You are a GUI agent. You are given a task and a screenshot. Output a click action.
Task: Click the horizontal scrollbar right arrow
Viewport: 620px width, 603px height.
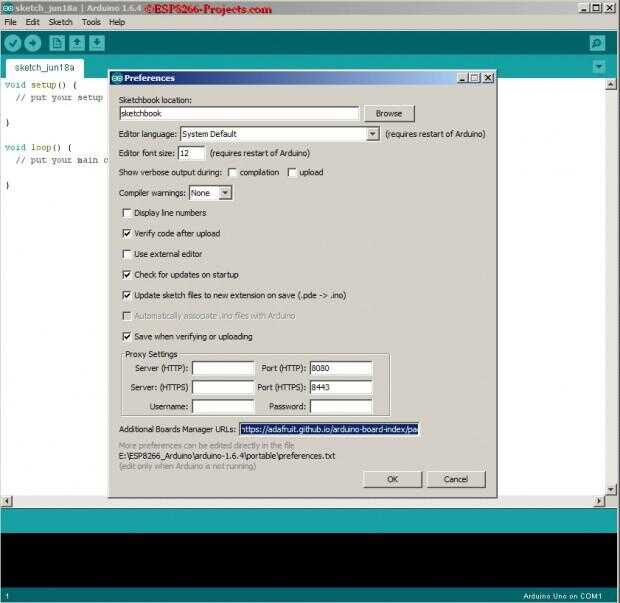tap(599, 501)
